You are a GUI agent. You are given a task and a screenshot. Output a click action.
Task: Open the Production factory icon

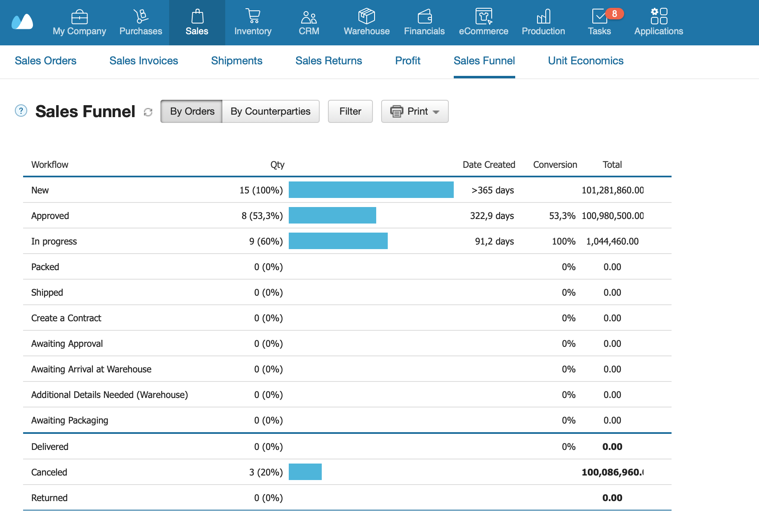[x=544, y=16]
